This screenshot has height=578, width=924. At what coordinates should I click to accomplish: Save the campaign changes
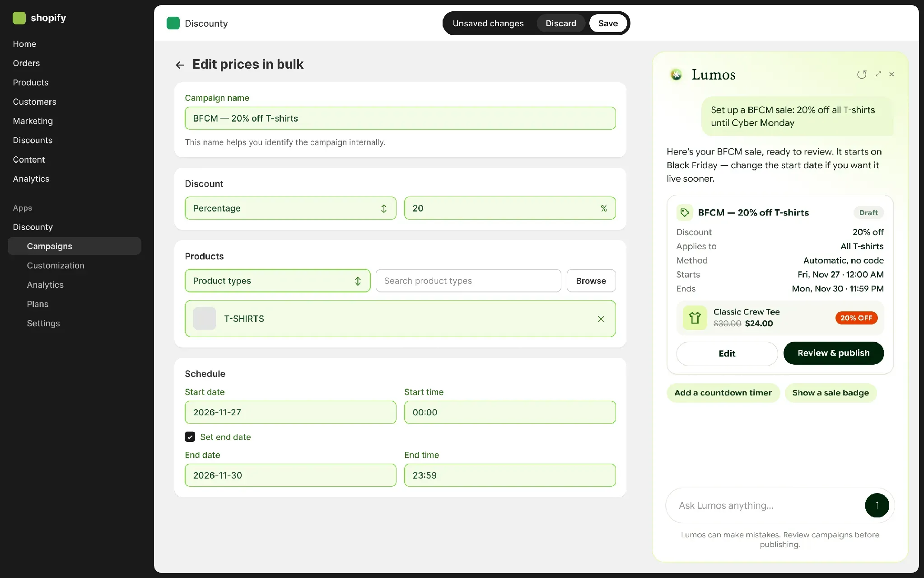coord(608,23)
